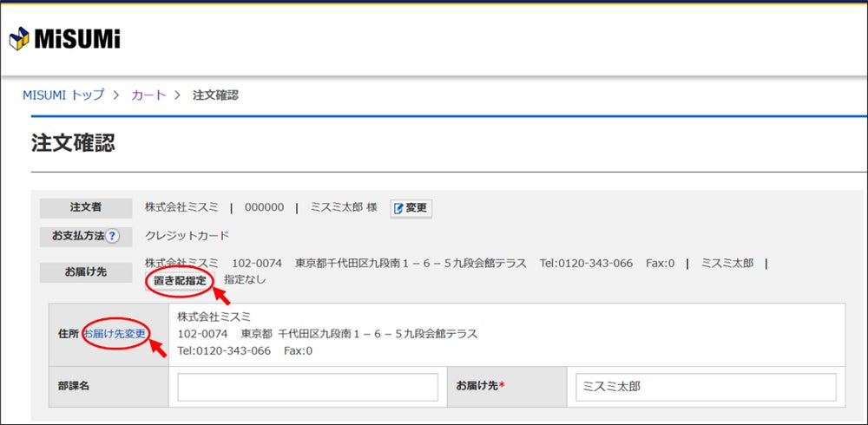Select customer code 000000
This screenshot has height=425, width=868.
pyautogui.click(x=264, y=207)
